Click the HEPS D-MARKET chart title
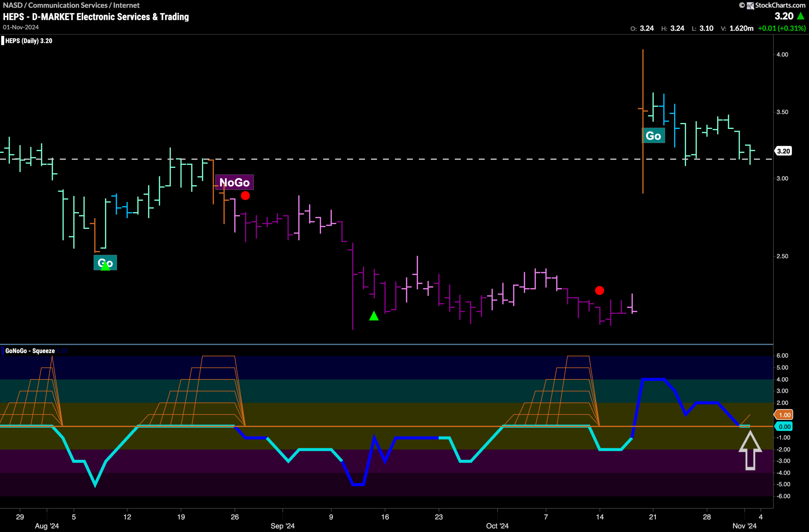 point(96,17)
